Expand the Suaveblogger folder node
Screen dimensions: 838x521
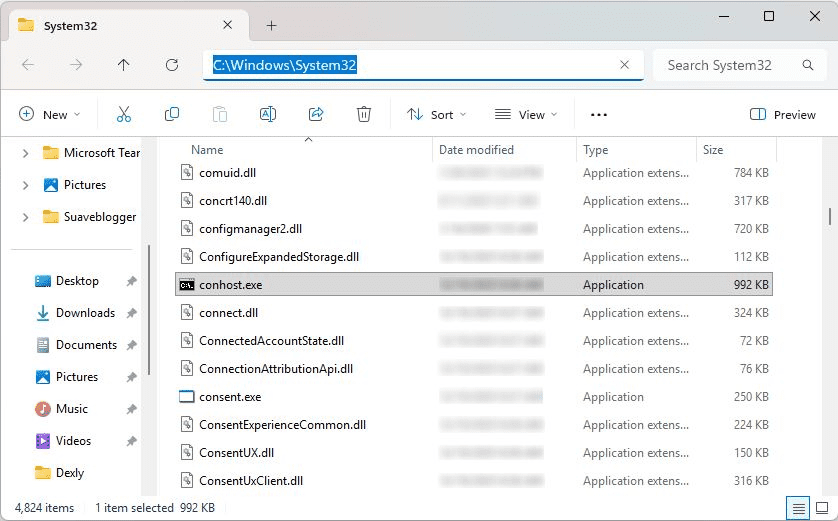[x=25, y=217]
